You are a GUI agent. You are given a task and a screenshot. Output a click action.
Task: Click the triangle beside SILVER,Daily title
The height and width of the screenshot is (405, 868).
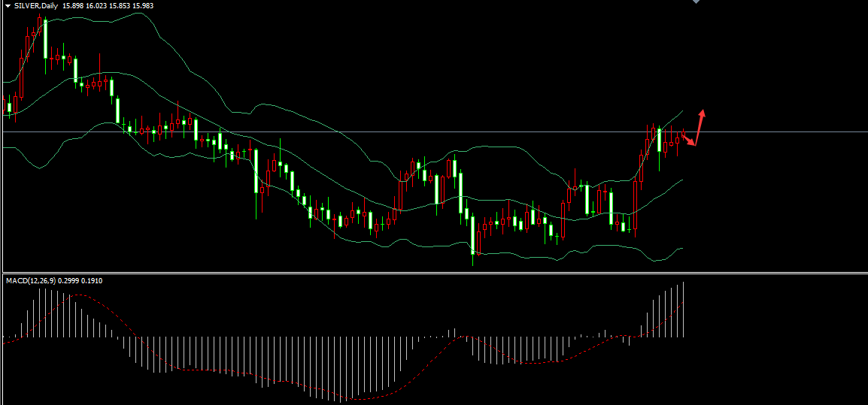pos(7,5)
